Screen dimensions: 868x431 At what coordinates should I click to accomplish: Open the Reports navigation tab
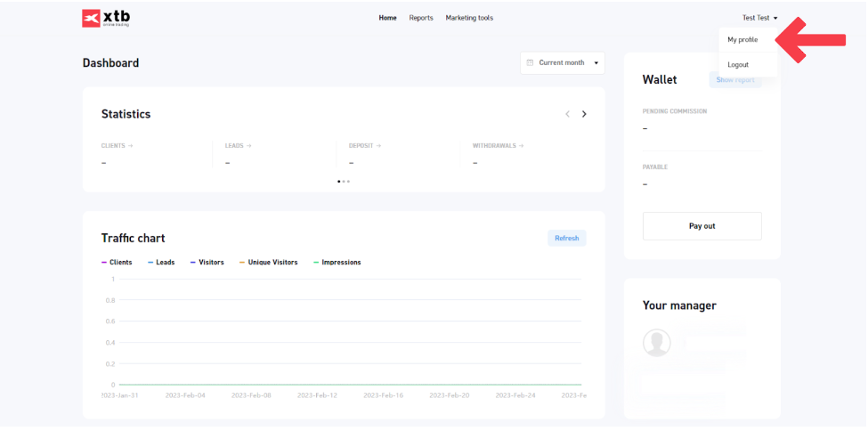pos(421,18)
